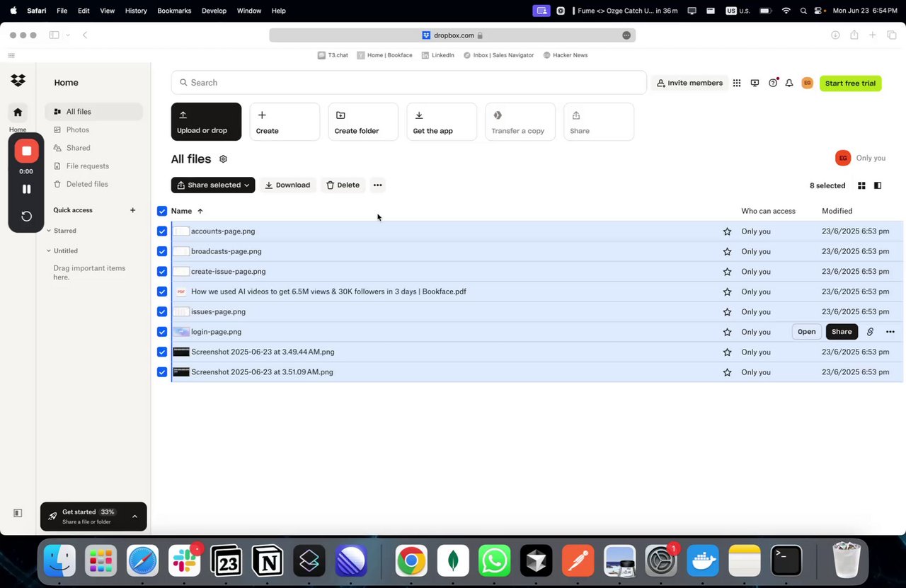This screenshot has height=588, width=906.
Task: Click Upload or drop button
Action: [206, 122]
